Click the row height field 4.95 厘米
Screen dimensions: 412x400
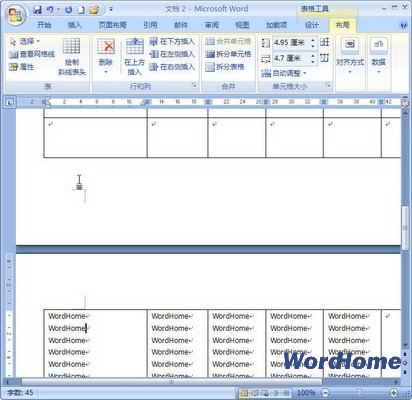290,43
